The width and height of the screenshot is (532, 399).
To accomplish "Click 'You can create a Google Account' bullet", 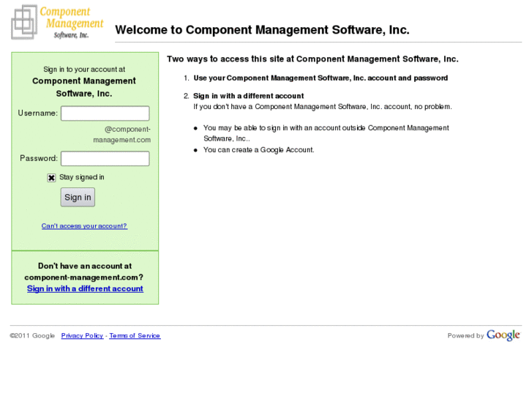I will (259, 150).
